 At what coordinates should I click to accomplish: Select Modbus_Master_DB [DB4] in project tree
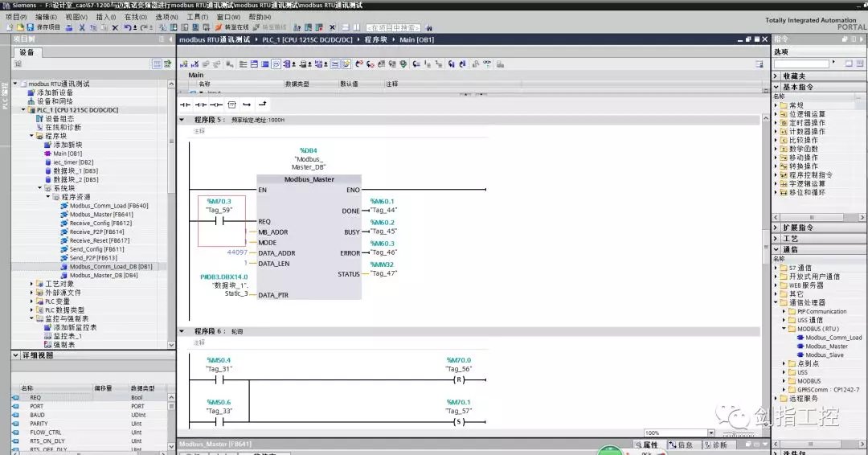click(103, 275)
